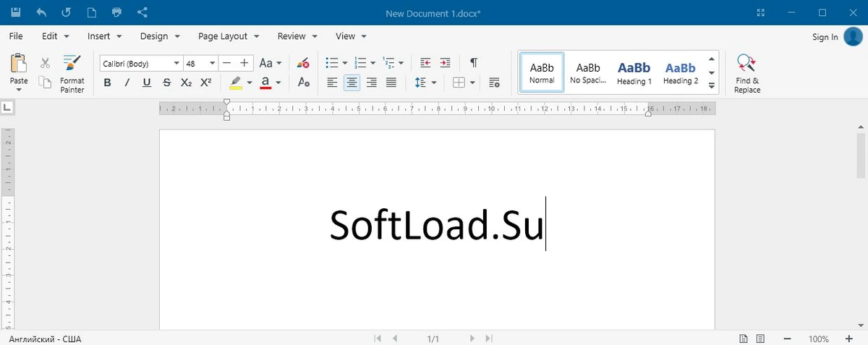Undo the last action

(x=41, y=12)
